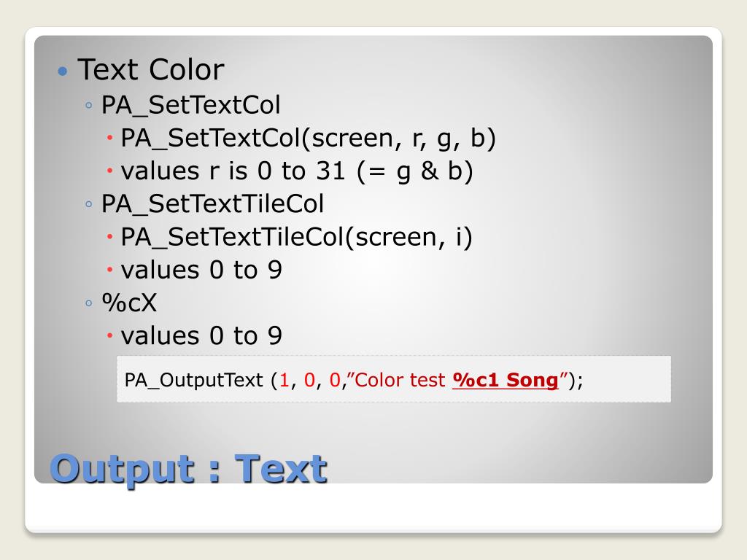Select the 'PA_SetTextTileCol(screen, i)' line
The height and width of the screenshot is (560, 747).
coord(296,237)
